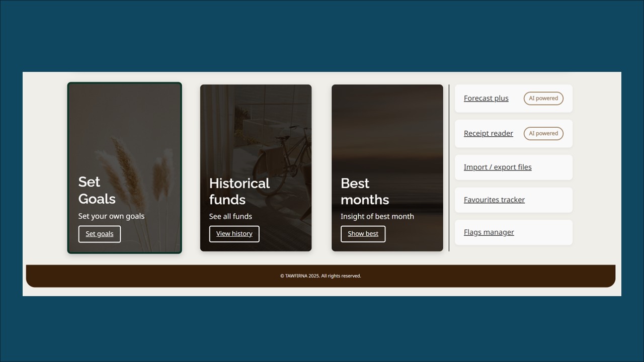644x362 pixels.
Task: Click the Historical funds heading
Action: pos(239,191)
